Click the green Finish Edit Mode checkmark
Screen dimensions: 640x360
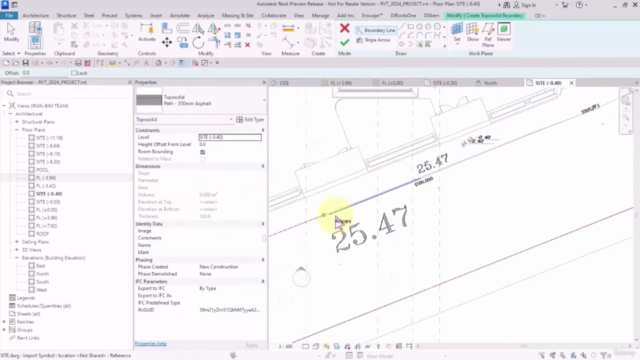tap(344, 42)
